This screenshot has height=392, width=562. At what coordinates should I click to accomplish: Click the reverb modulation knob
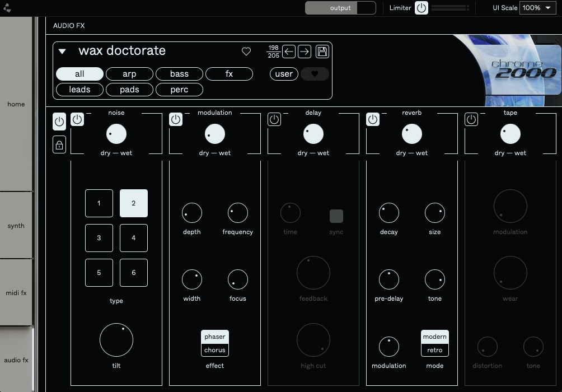pyautogui.click(x=389, y=347)
